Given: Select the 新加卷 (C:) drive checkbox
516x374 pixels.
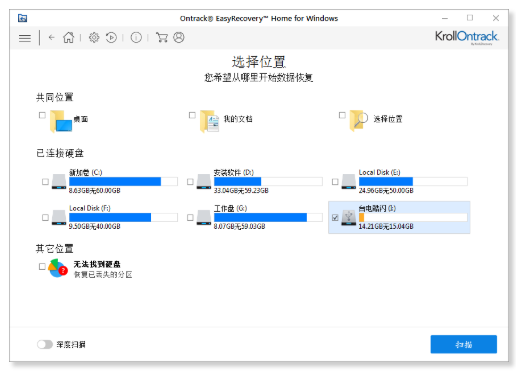Looking at the screenshot, I should click(45, 182).
